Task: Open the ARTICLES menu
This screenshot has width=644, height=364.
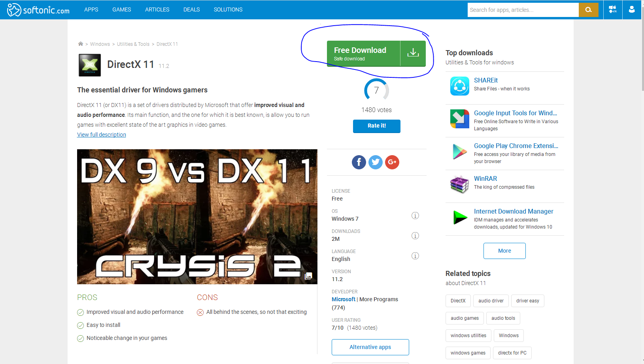Action: click(157, 9)
